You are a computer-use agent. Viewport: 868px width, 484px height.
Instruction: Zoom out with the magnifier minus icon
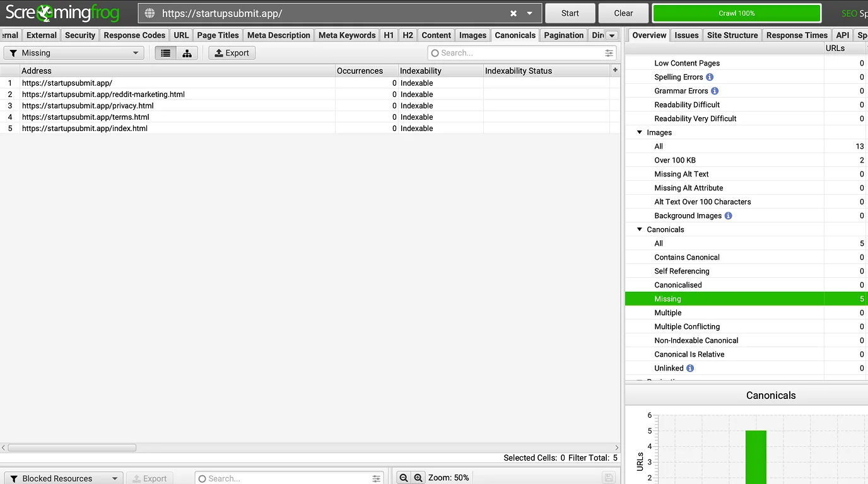click(x=404, y=478)
